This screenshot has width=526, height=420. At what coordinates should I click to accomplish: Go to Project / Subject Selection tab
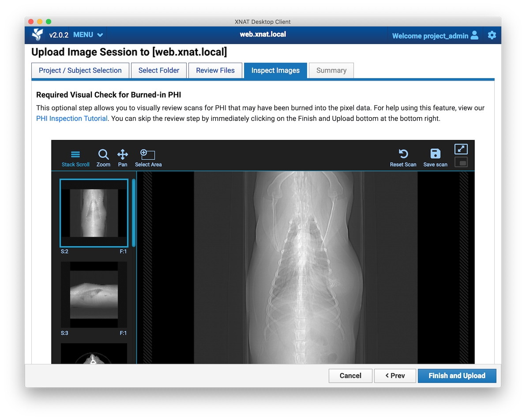(80, 71)
